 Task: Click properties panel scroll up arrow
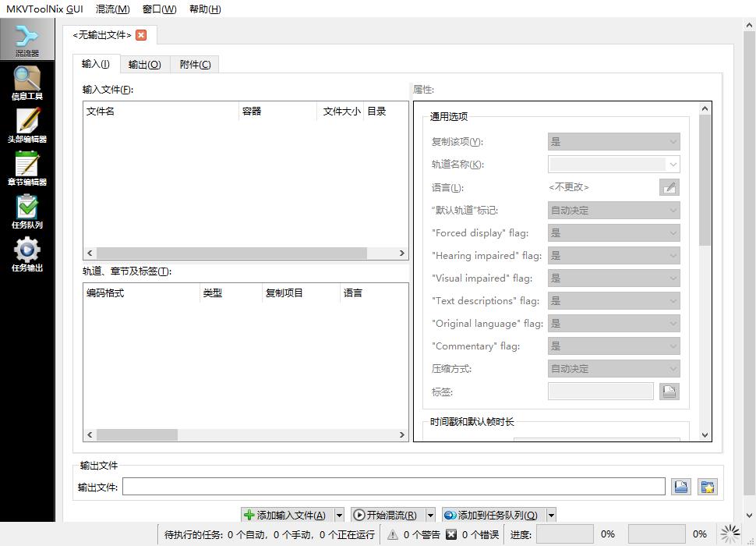[x=705, y=109]
